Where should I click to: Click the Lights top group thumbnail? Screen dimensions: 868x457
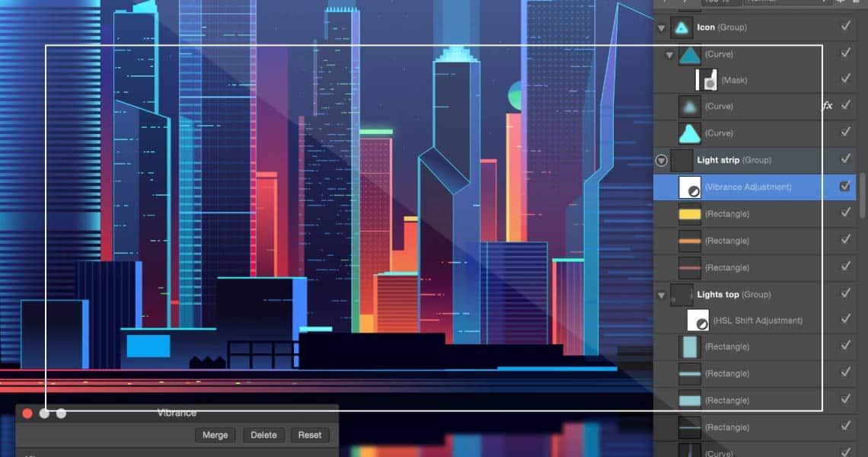681,295
